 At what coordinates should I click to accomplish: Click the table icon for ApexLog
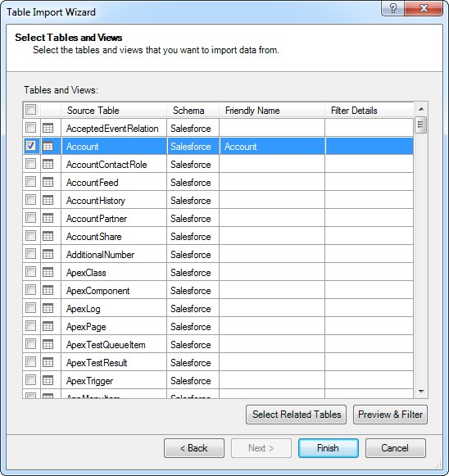48,308
